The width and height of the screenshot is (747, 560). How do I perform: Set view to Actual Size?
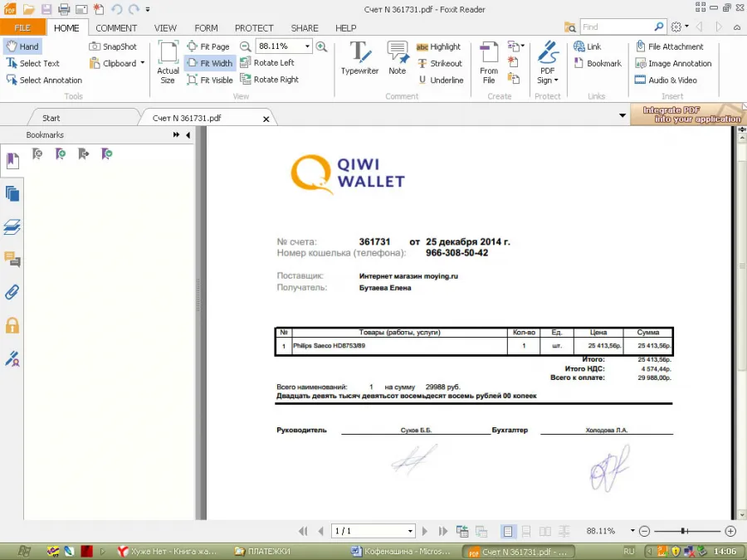pyautogui.click(x=168, y=62)
